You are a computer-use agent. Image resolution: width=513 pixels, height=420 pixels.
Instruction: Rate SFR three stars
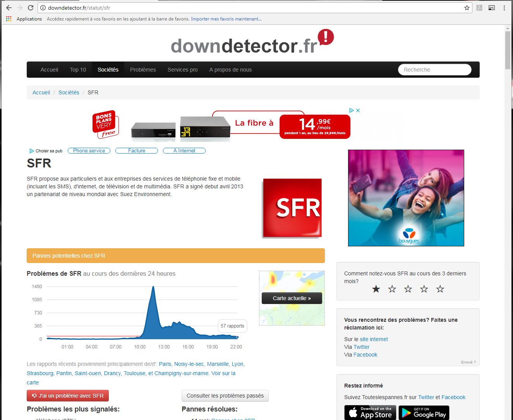(408, 289)
